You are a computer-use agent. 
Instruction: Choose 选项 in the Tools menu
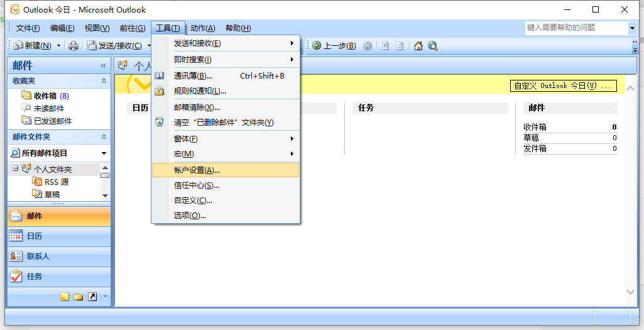226,216
